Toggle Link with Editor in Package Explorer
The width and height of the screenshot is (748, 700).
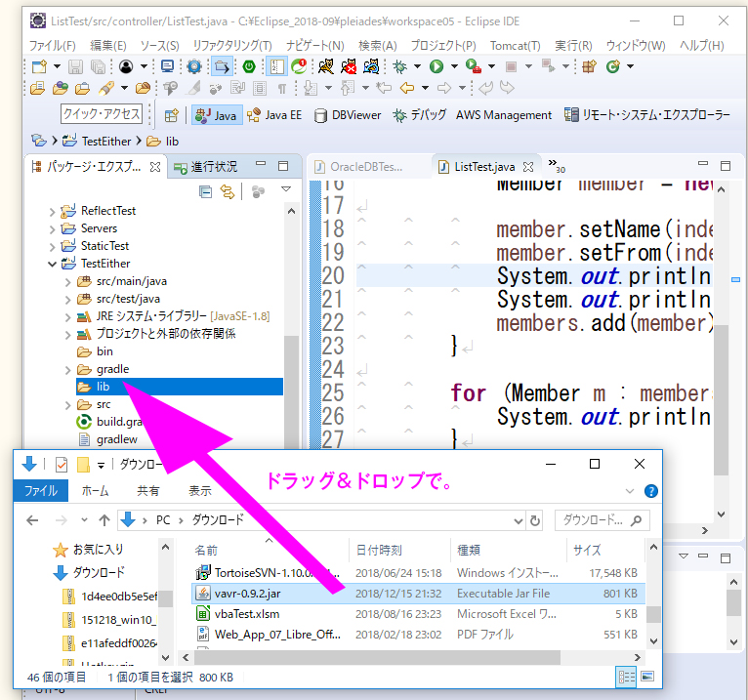click(228, 191)
